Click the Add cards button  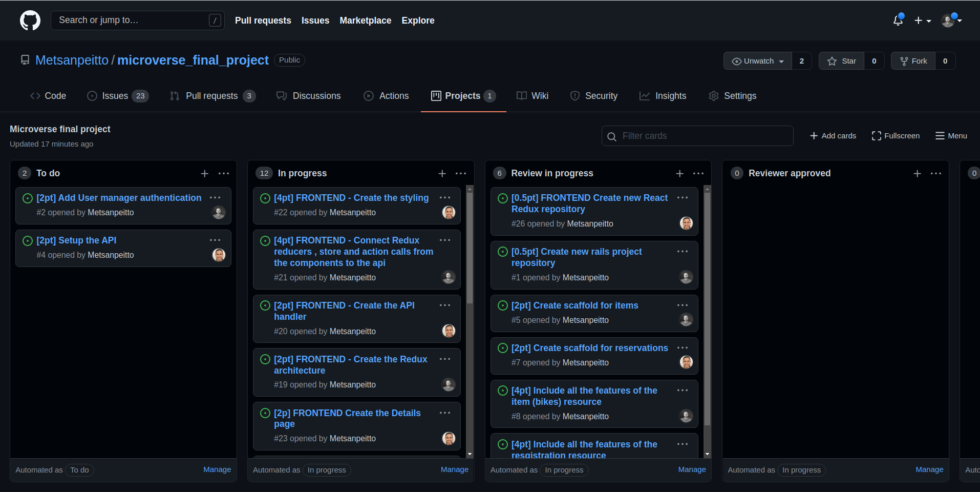(833, 136)
